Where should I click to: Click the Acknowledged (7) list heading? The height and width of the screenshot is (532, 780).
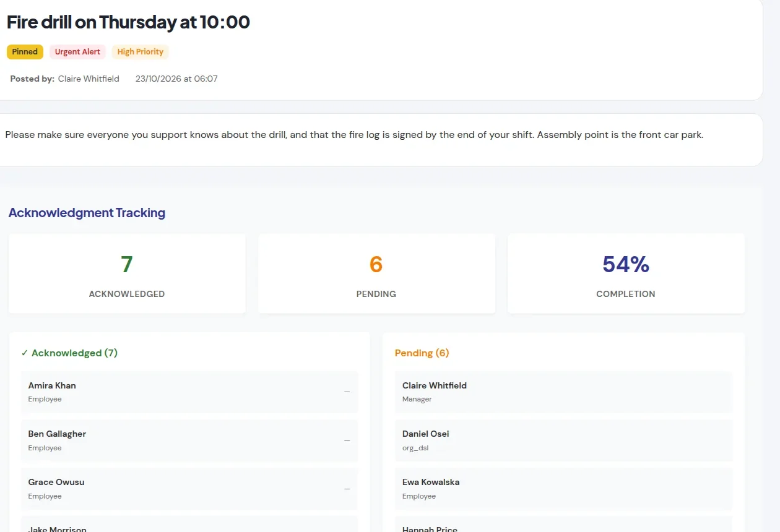[x=69, y=353]
